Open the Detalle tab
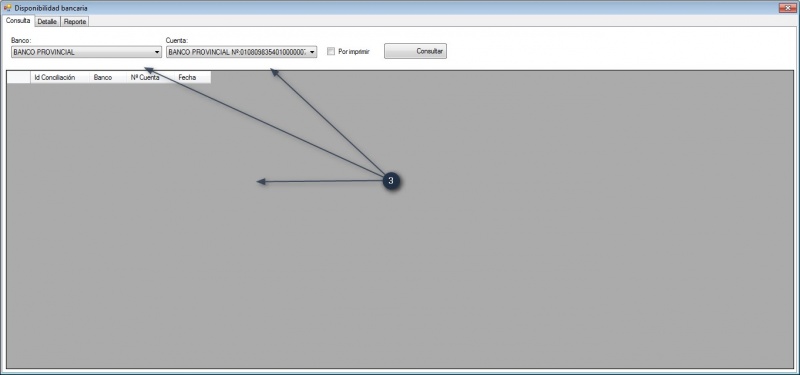800x375 pixels. tap(47, 22)
